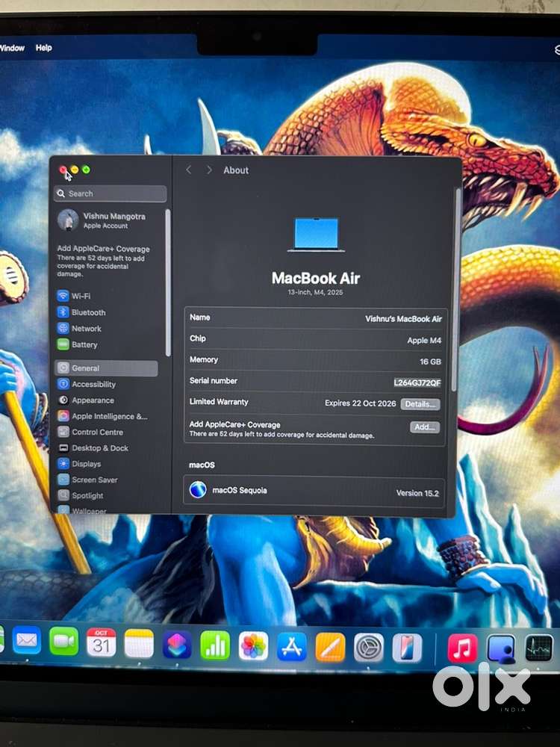Click the "16 GB" memory value
This screenshot has height=747, width=560.
click(431, 362)
